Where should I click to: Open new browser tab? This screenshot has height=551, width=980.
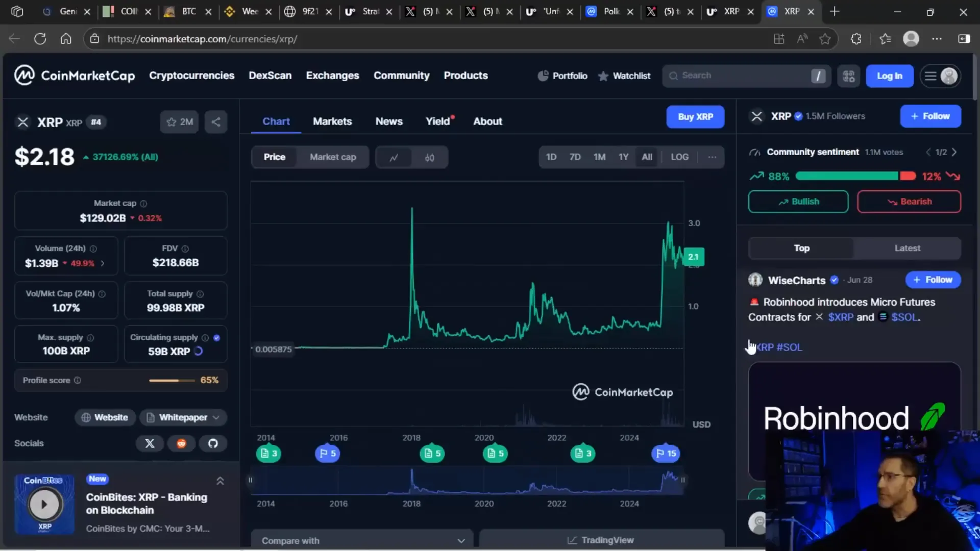click(835, 11)
